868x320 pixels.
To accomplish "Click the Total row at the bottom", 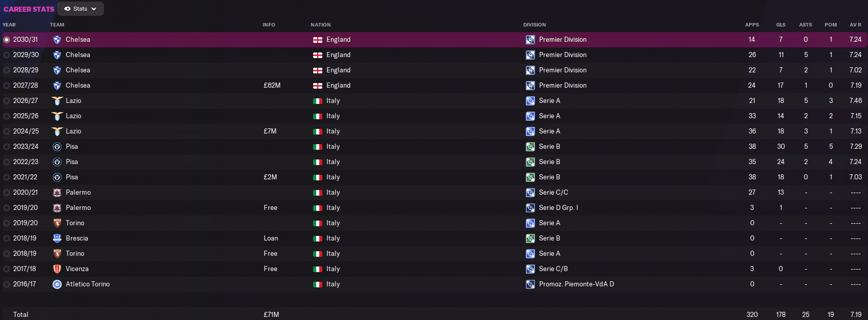I will [x=21, y=314].
